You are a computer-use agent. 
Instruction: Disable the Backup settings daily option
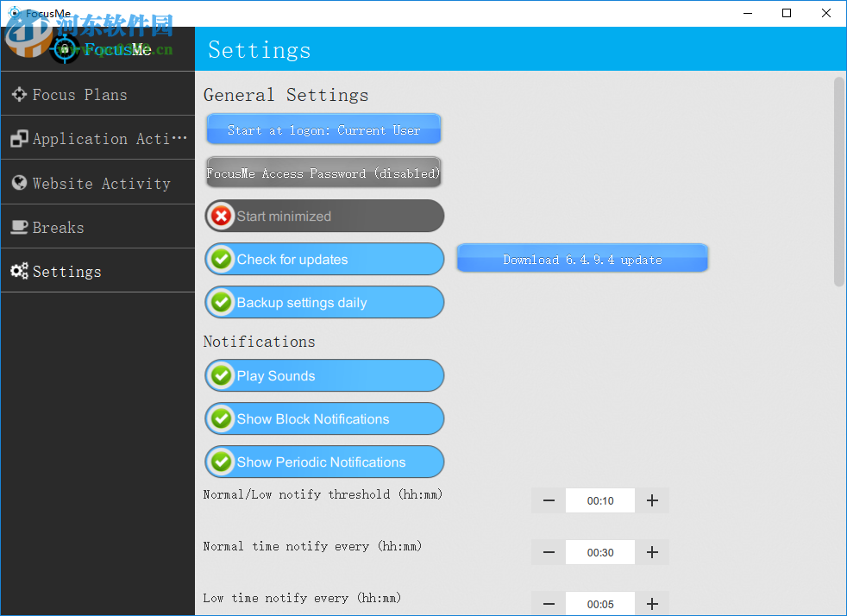323,302
